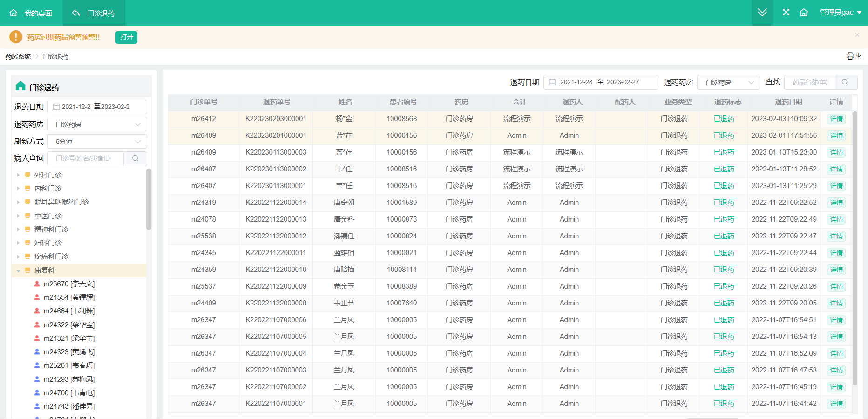Screen dimensions: 868x419
Task: Switch to the 门诊退药 tab
Action: (94, 13)
